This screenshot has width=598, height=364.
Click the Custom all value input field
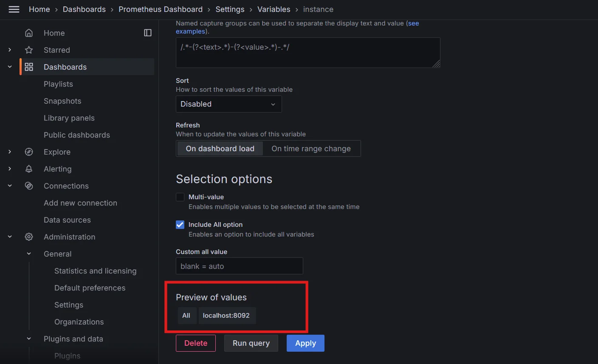(240, 266)
